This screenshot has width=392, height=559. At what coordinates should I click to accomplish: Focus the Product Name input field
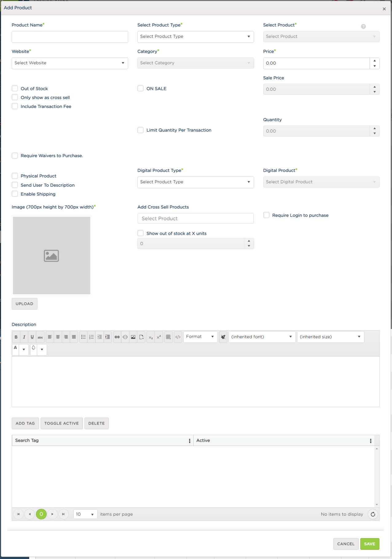(x=70, y=37)
